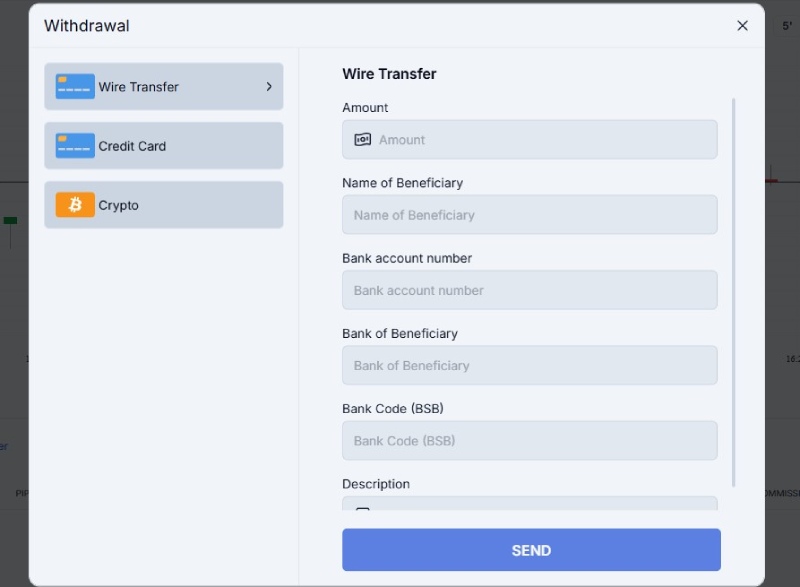Image resolution: width=800 pixels, height=587 pixels.
Task: Select the Credit Card withdrawal method
Action: point(164,146)
